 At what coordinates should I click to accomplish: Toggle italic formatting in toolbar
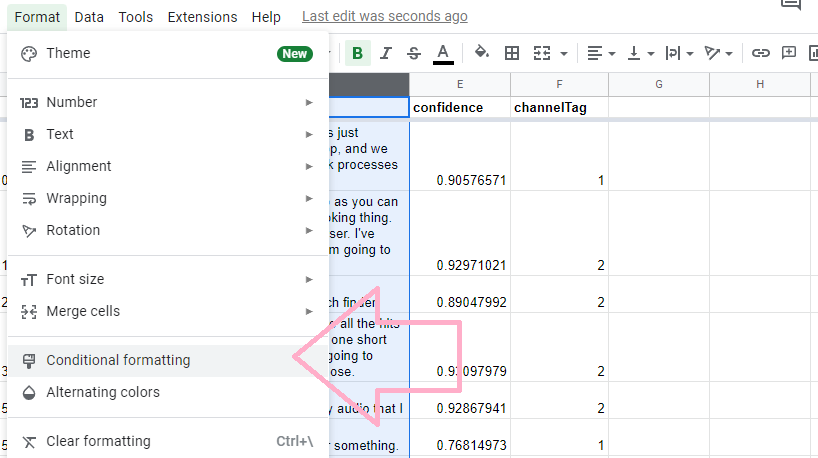(x=386, y=53)
